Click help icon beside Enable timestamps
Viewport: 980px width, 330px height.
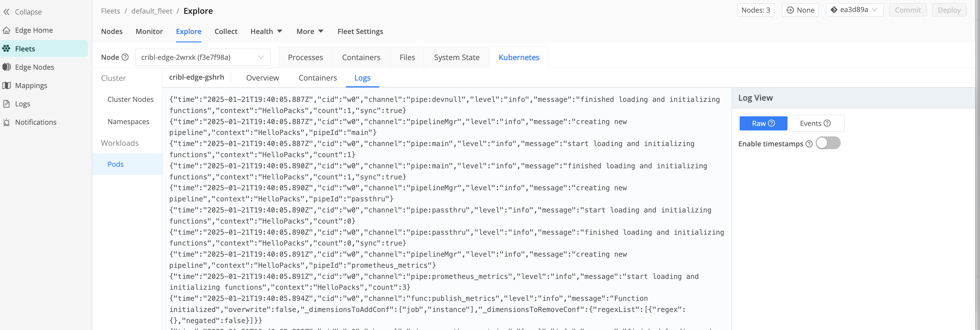coord(809,144)
